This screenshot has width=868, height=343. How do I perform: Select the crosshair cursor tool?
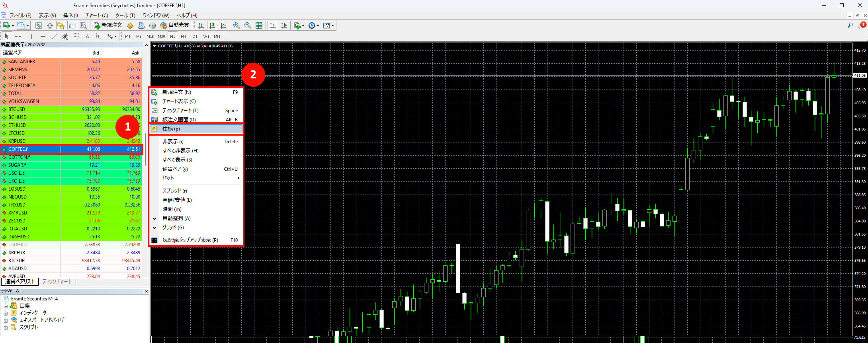pos(18,36)
